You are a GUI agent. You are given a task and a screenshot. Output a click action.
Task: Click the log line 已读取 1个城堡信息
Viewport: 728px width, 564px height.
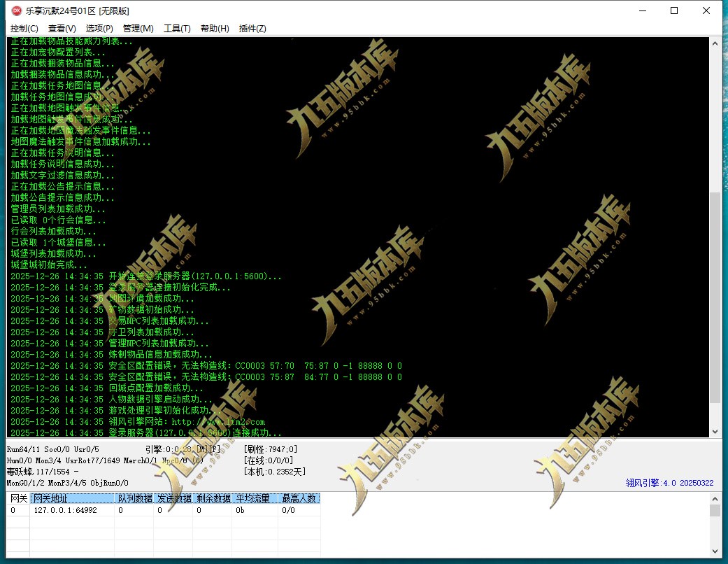tap(58, 243)
